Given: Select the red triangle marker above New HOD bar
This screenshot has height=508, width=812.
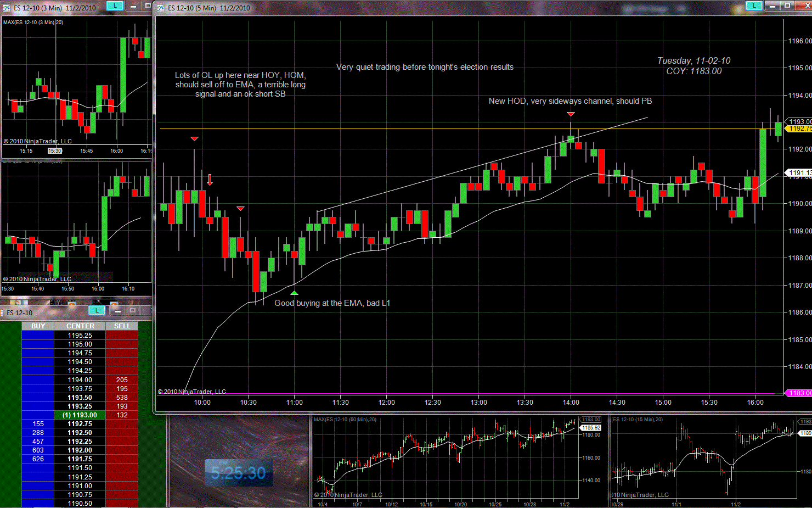Looking at the screenshot, I should tap(571, 114).
